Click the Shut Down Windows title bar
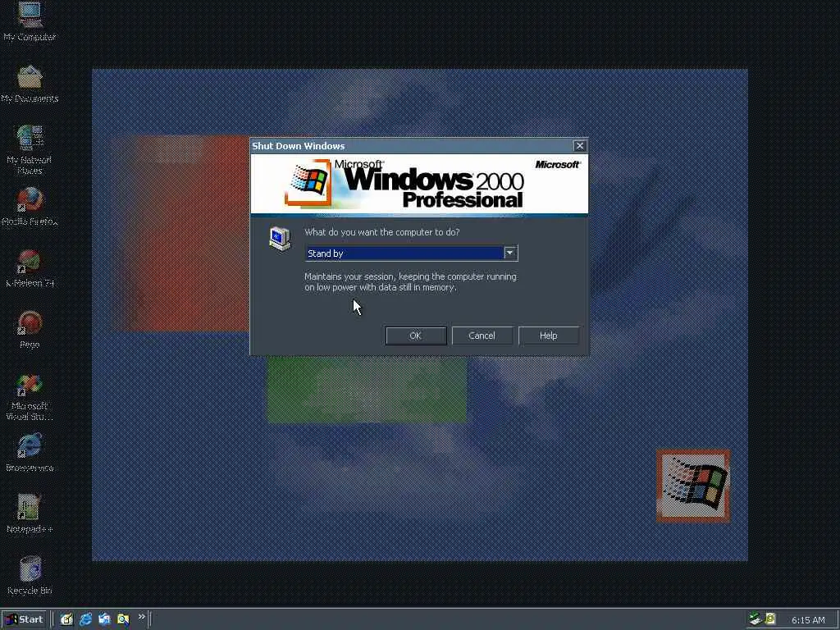Viewport: 840px width, 630px height. pos(412,146)
